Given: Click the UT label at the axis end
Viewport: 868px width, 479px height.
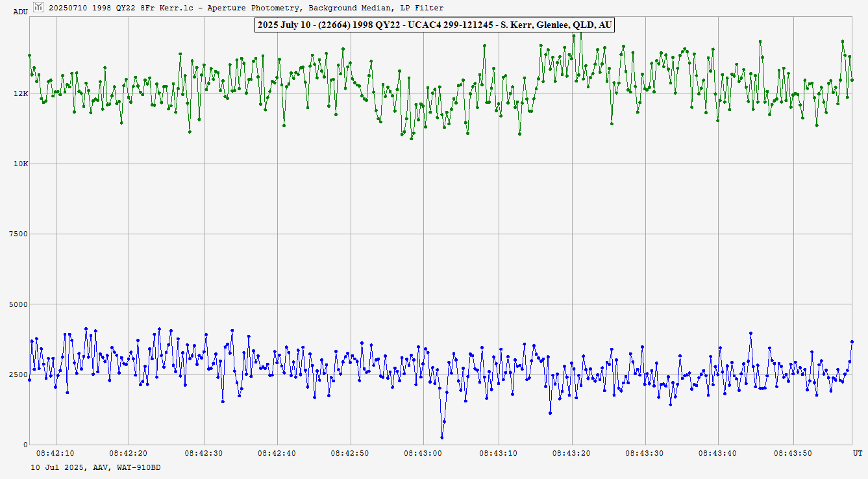Looking at the screenshot, I should point(857,452).
